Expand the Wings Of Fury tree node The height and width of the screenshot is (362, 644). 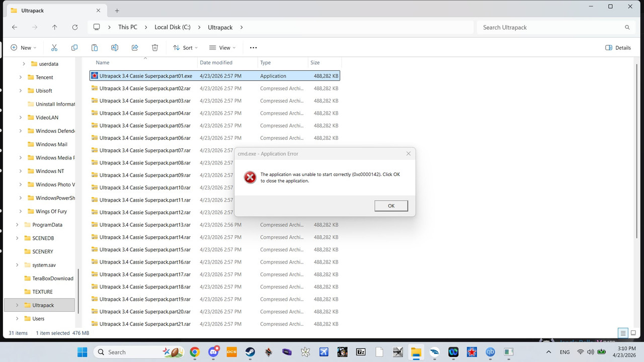tap(21, 211)
